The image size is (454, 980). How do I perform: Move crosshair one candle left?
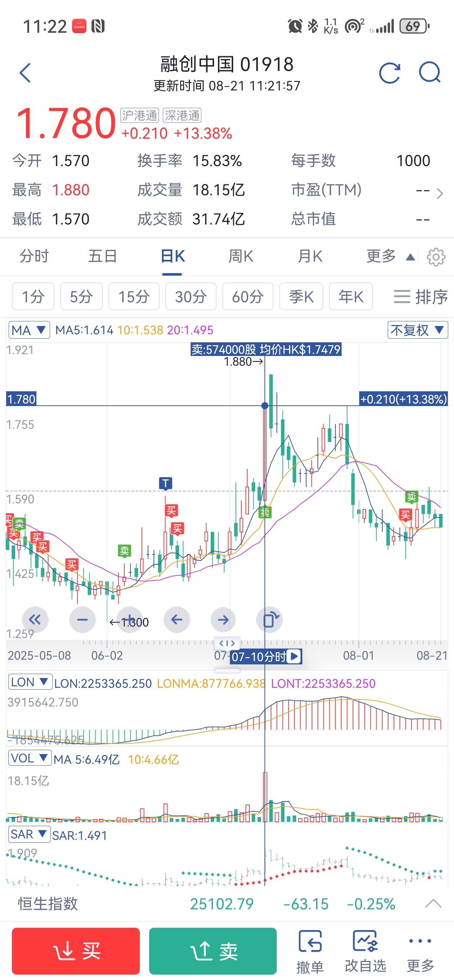(x=177, y=620)
